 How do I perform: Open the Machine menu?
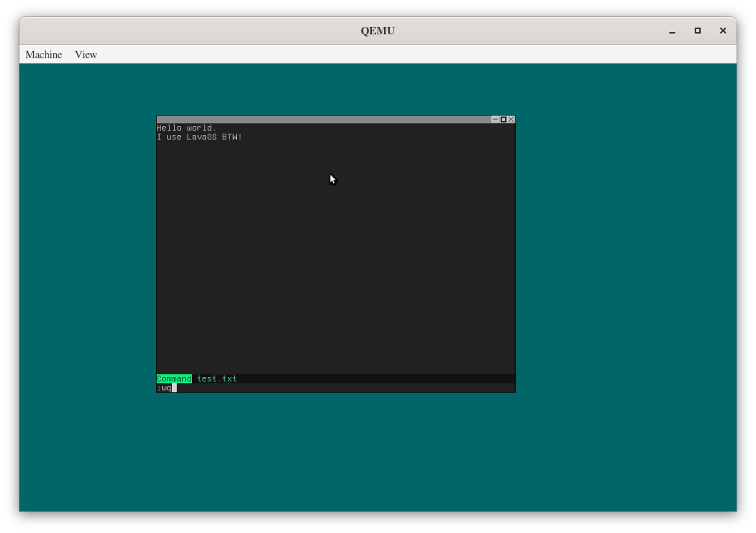(x=44, y=54)
